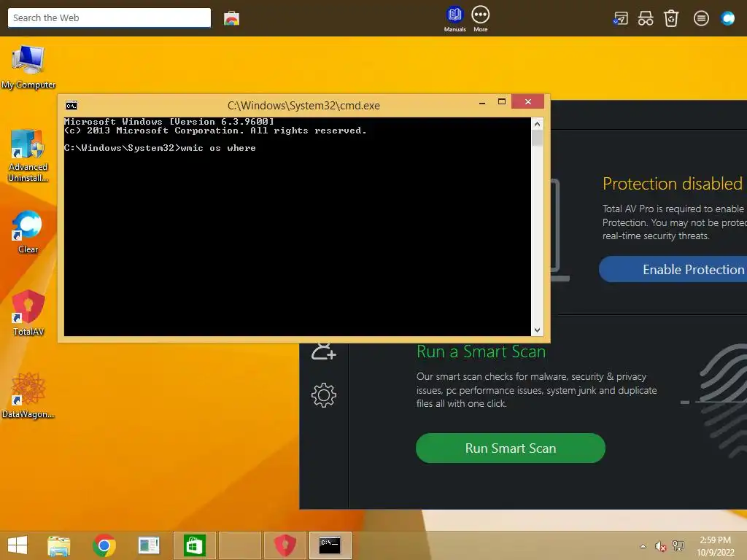747x560 pixels.
Task: Click Enable Protection in TotalAV
Action: click(673, 270)
